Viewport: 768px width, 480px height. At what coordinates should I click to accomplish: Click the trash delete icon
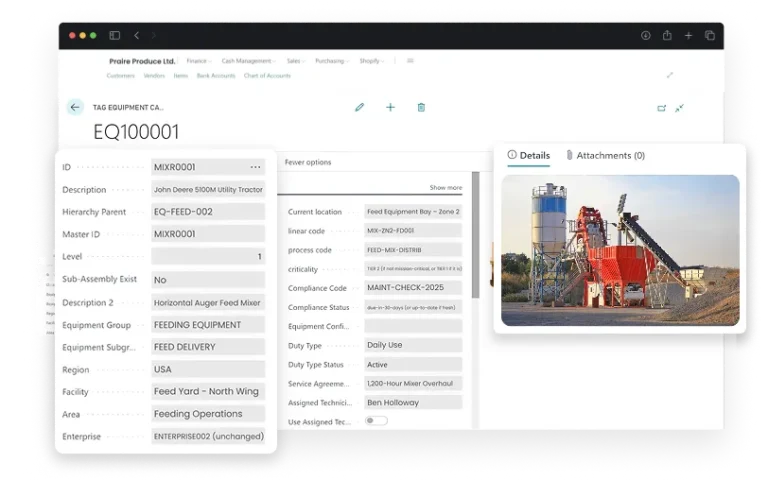(x=421, y=108)
